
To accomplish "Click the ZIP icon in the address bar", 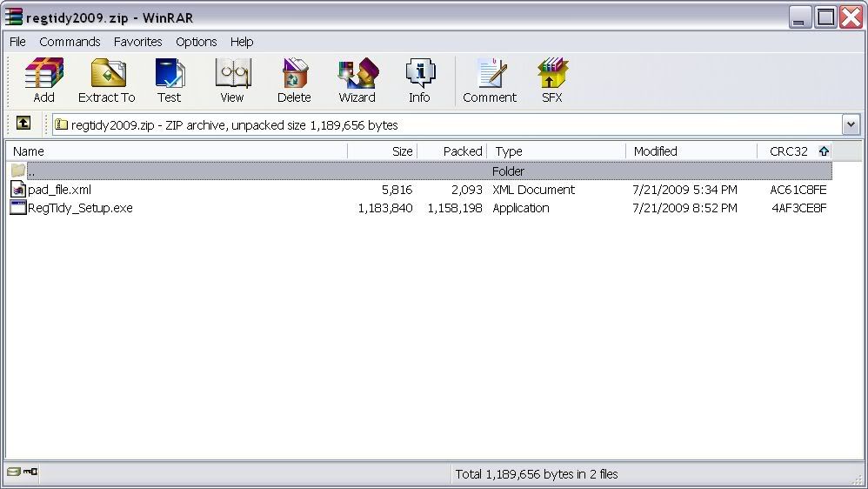I will click(x=62, y=124).
